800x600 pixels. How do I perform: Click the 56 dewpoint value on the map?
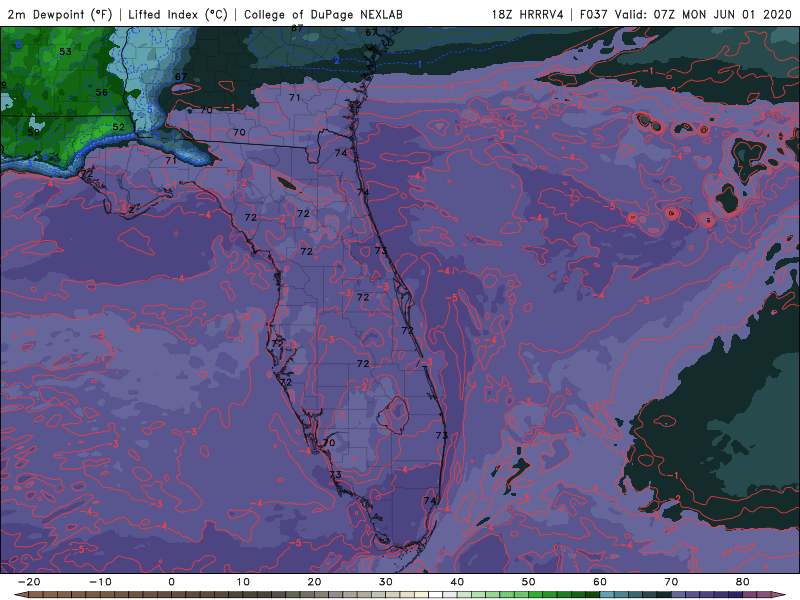coord(102,92)
